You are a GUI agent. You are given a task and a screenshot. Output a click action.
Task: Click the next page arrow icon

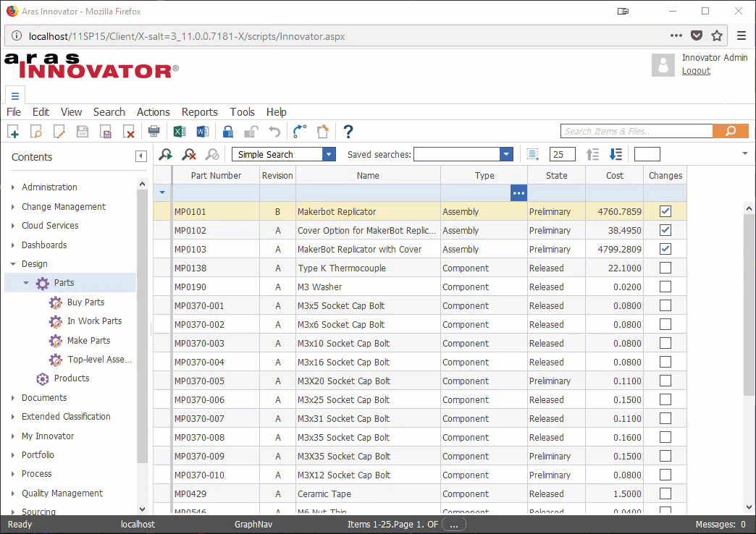click(616, 154)
